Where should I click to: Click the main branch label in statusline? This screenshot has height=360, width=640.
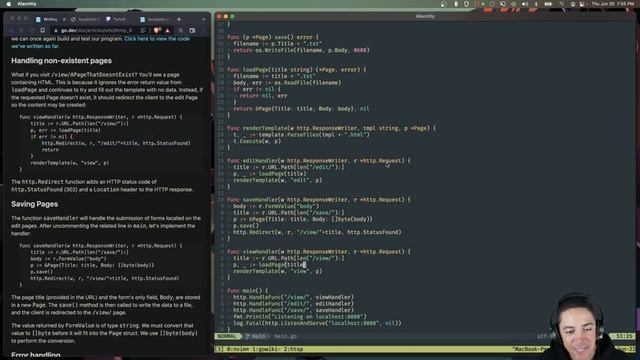[x=256, y=336]
